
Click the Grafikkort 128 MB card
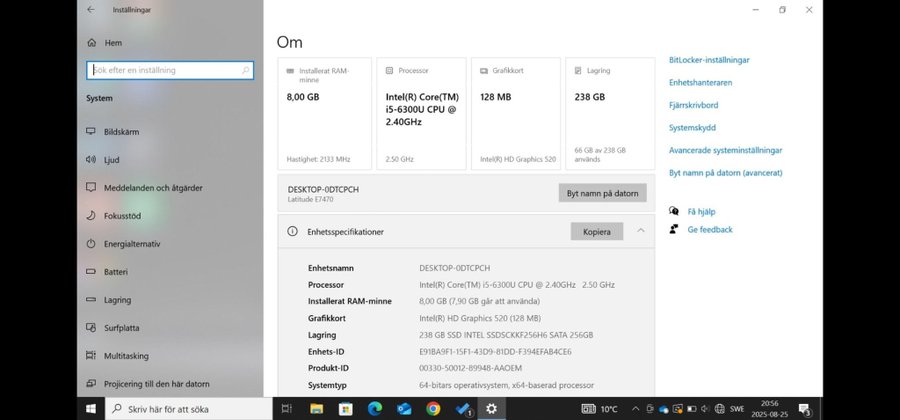point(516,114)
